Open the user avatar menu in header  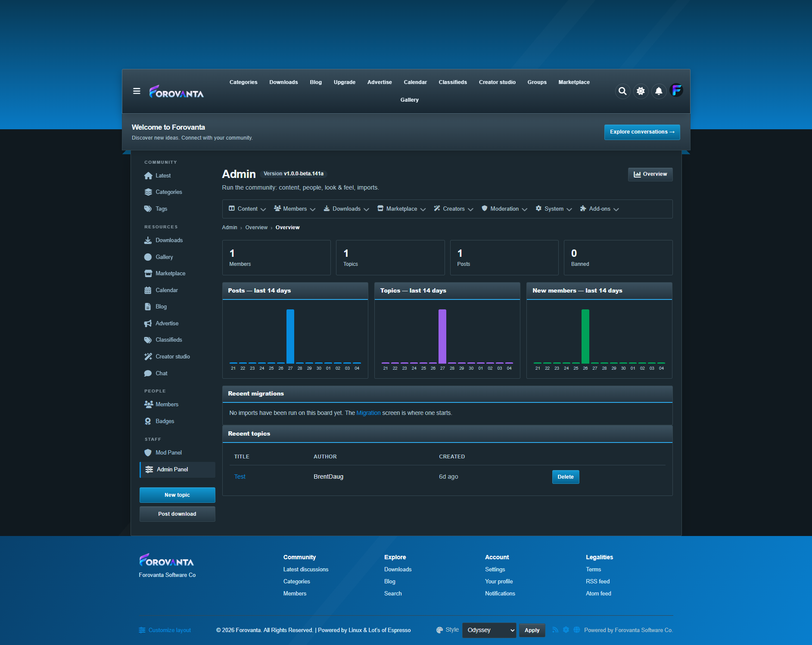coord(676,90)
